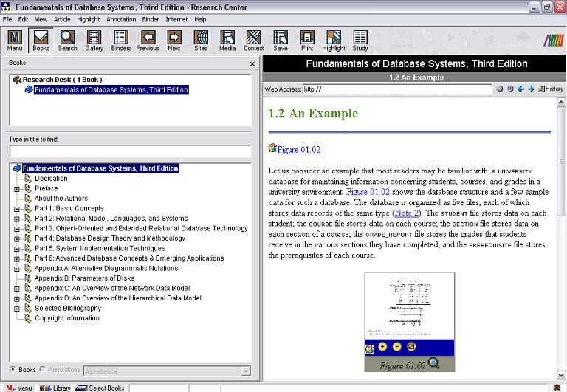Click the Gallery toolbar icon
Screen dimensions: 567x392
pos(94,40)
